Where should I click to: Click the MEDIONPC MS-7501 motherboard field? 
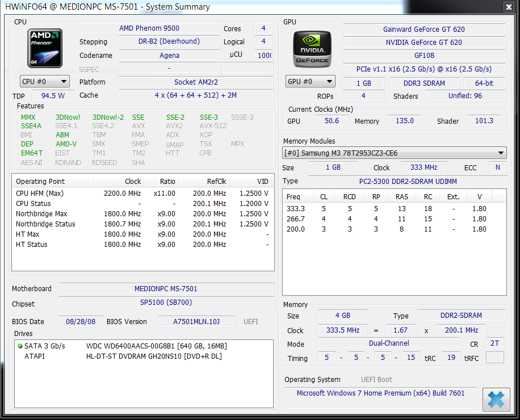click(x=166, y=289)
